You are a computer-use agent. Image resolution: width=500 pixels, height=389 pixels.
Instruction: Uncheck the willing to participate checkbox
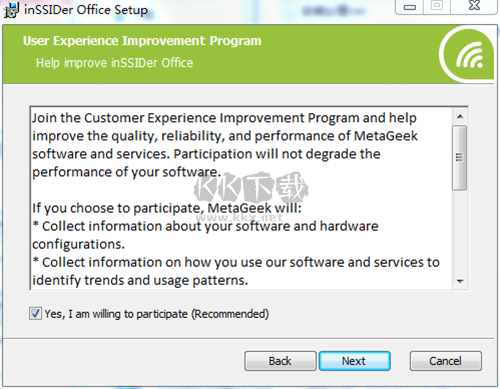[x=35, y=314]
